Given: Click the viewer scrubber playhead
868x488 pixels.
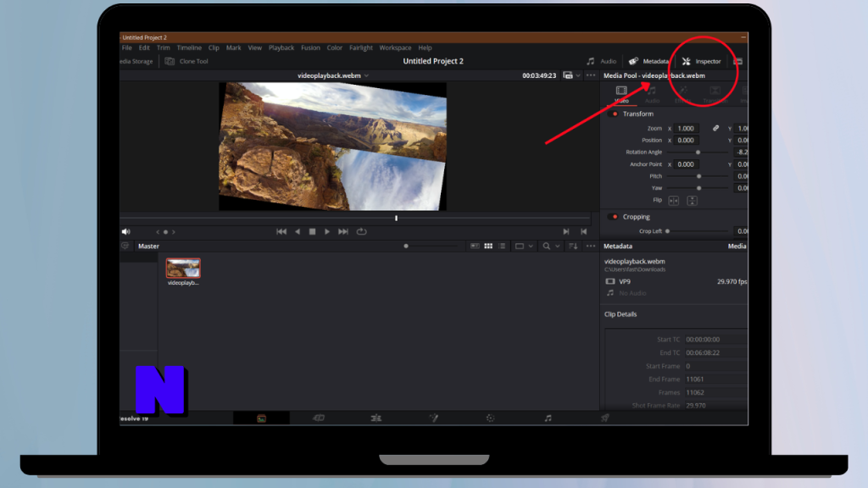Looking at the screenshot, I should pyautogui.click(x=397, y=218).
